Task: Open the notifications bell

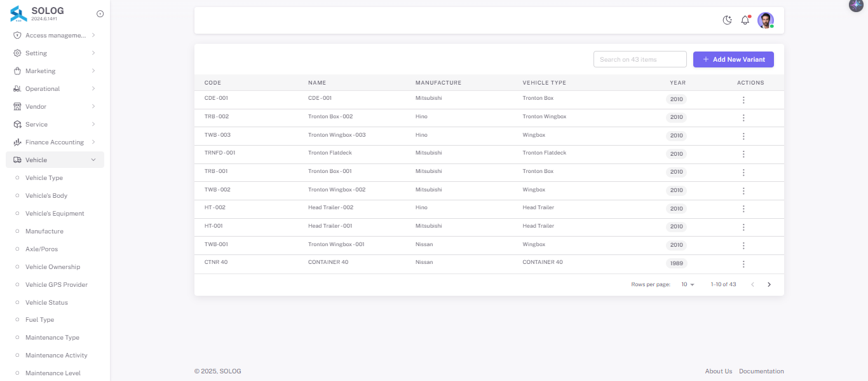Action: pos(745,20)
